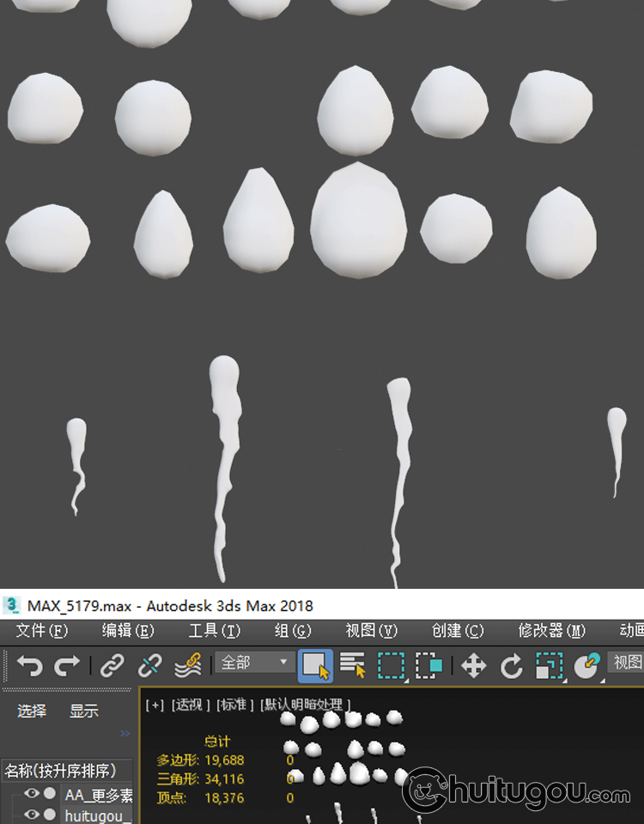Click the Undo arrow icon
Screen dimensions: 644x824
(30, 665)
